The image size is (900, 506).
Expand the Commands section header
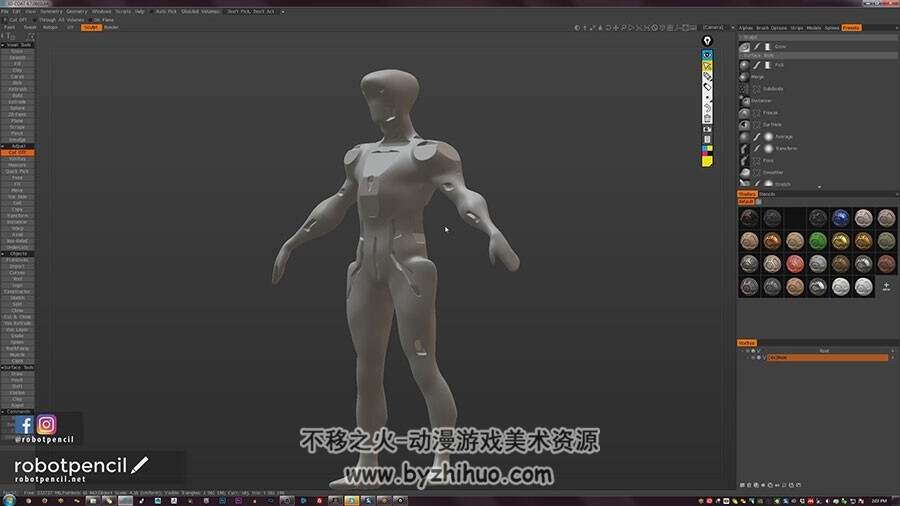coord(17,411)
